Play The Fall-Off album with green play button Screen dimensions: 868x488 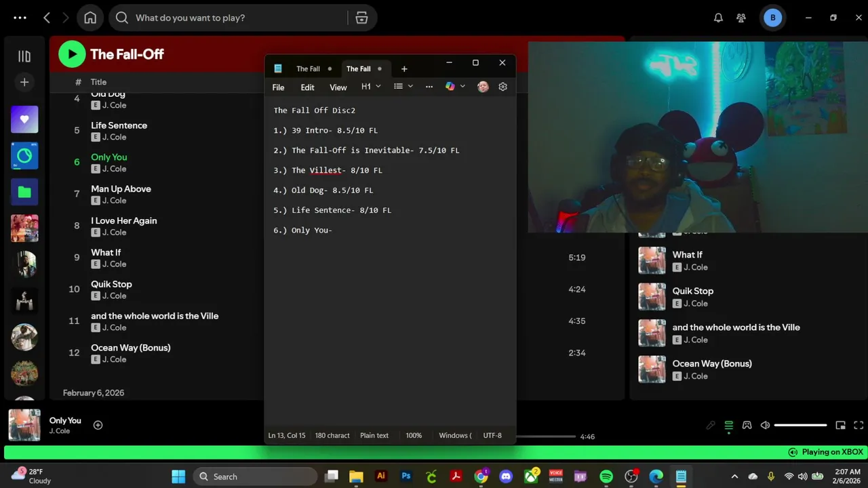(72, 54)
